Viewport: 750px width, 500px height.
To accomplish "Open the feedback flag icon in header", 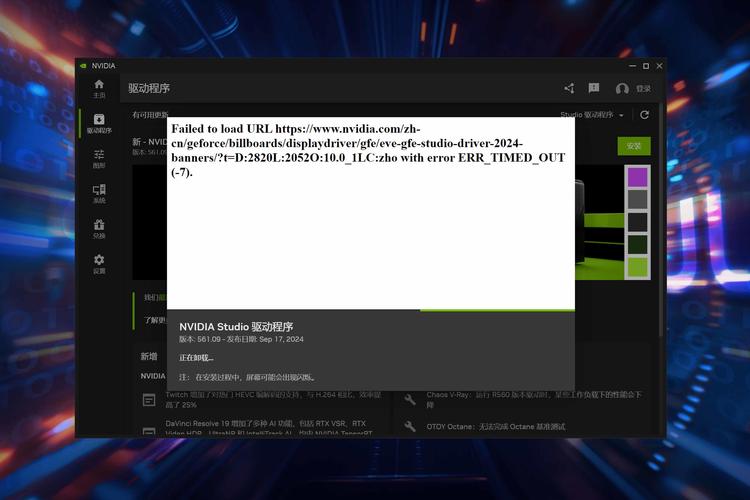I will click(594, 88).
